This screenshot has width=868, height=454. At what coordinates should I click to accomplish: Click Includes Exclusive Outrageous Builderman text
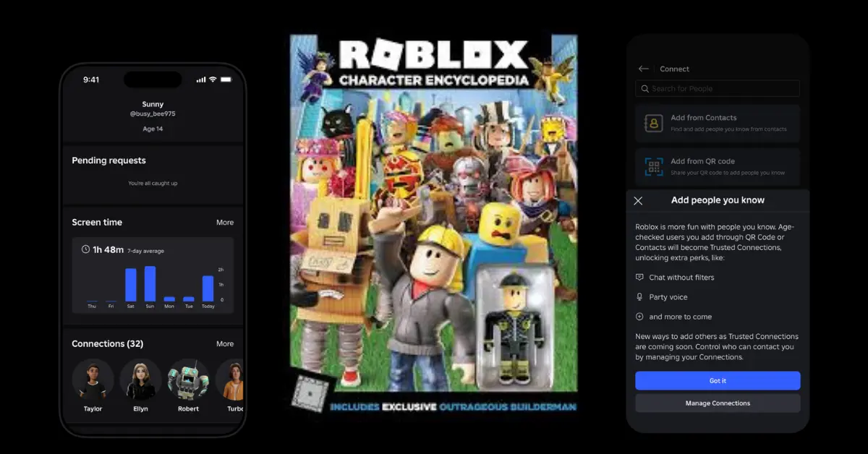[x=453, y=407]
